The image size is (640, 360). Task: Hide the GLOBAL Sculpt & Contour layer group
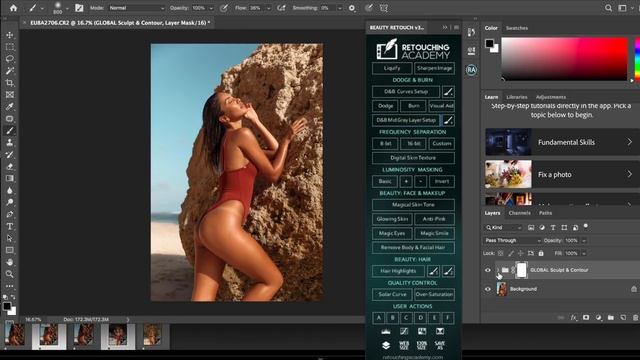tap(487, 270)
